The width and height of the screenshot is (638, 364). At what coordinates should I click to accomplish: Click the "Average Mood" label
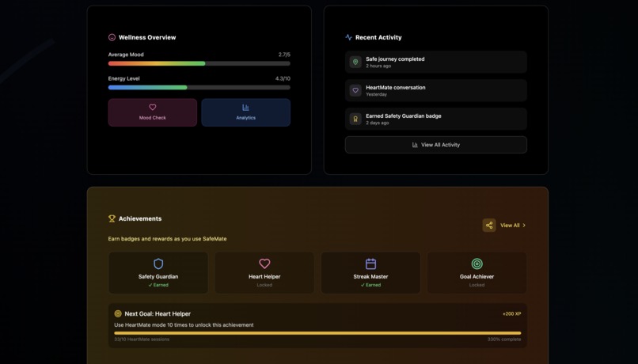pos(126,55)
